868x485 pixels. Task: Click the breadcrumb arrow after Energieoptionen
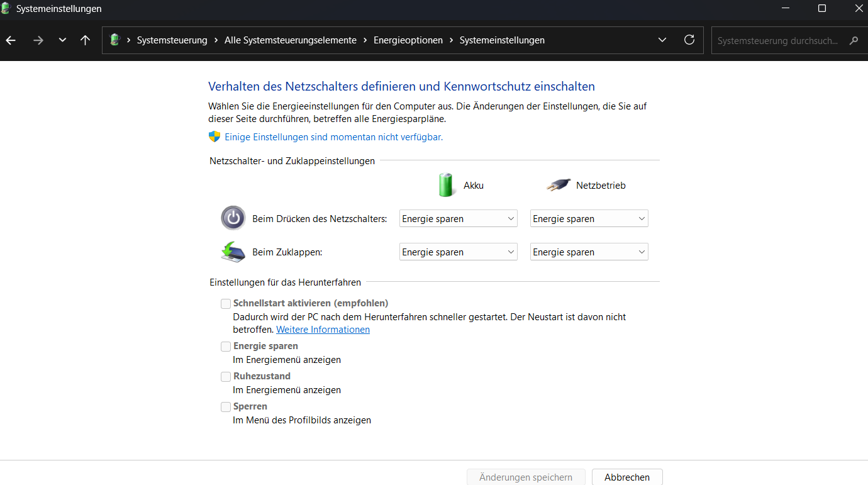point(451,40)
